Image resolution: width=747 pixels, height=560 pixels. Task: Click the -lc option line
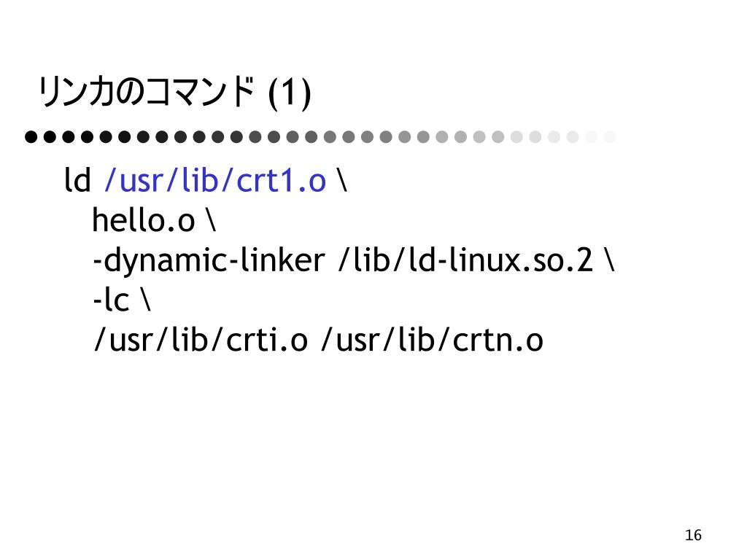pyautogui.click(x=122, y=300)
